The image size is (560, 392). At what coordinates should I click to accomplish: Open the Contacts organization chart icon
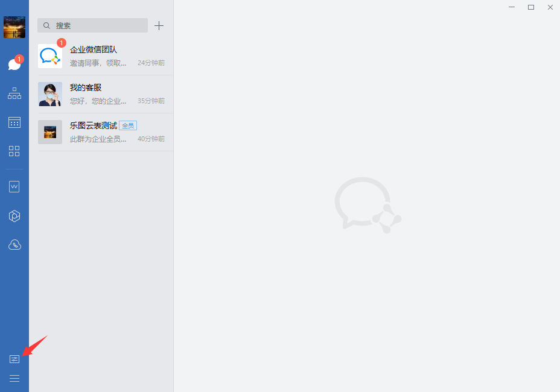pos(14,93)
